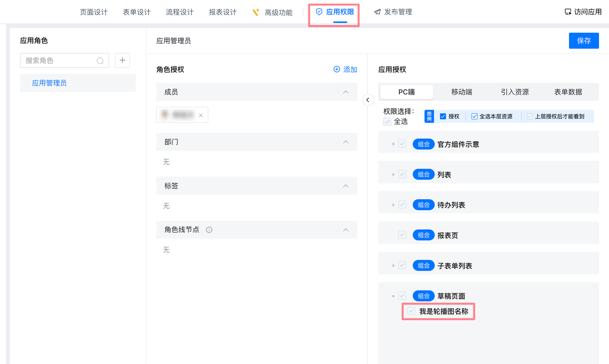This screenshot has height=364, width=609.
Task: Switch to the 移动端 tab
Action: (462, 92)
